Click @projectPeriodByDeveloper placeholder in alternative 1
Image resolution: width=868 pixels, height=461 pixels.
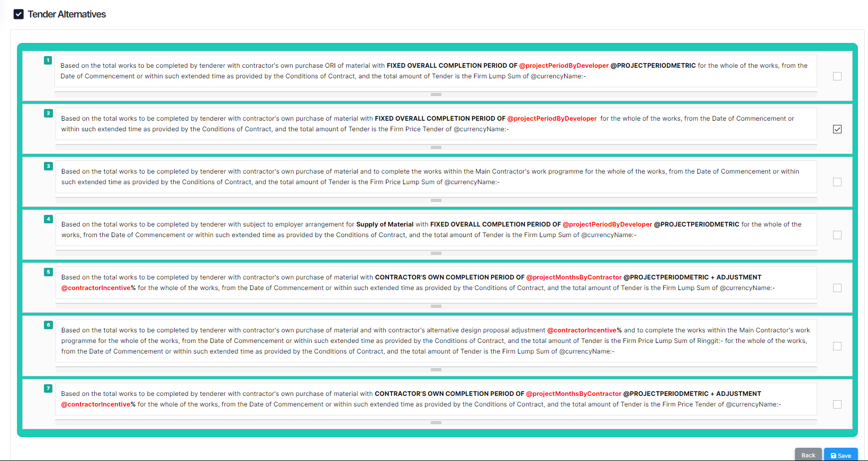coord(564,66)
